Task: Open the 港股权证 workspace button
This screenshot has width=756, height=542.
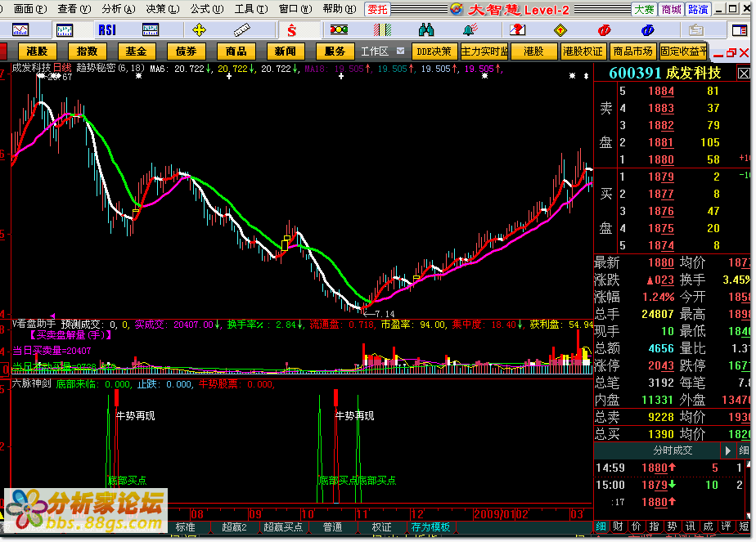Action: point(583,51)
